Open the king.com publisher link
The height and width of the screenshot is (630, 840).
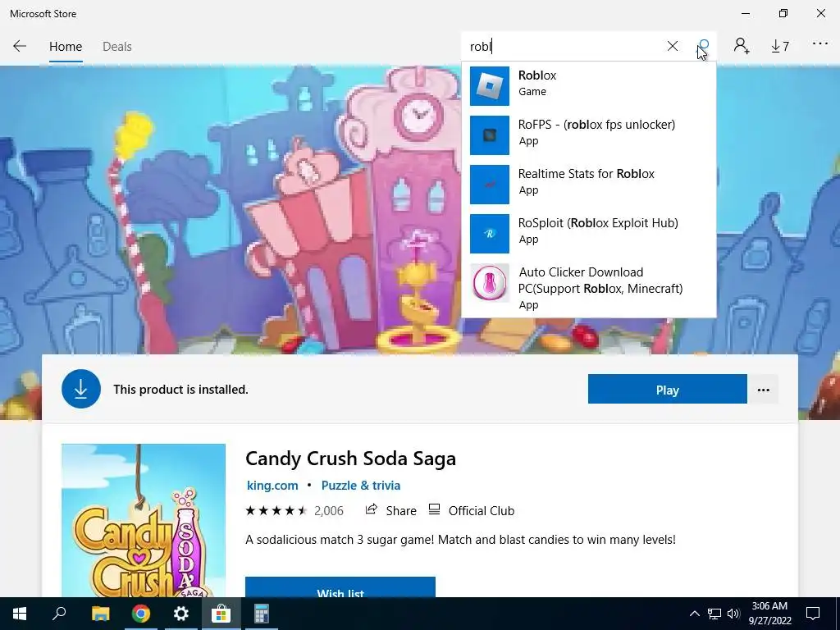coord(272,486)
